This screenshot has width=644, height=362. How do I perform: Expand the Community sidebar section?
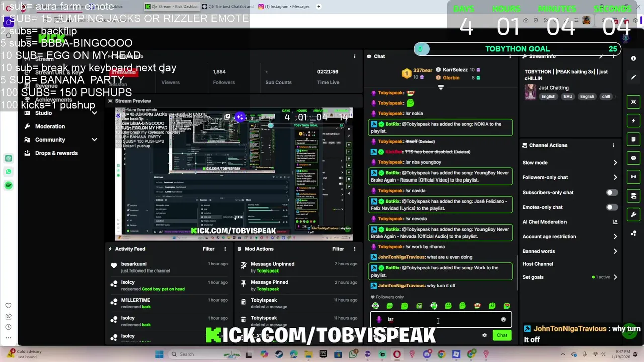pos(94,140)
